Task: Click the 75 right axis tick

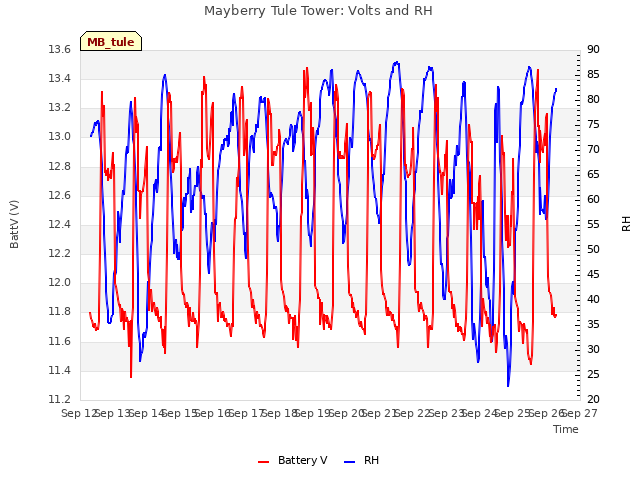Action: pos(593,124)
